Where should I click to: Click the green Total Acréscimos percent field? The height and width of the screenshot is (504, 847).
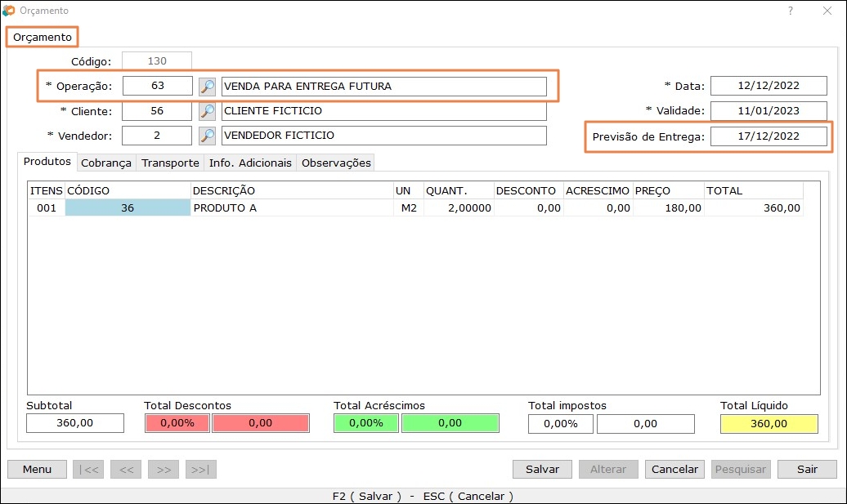pyautogui.click(x=366, y=423)
